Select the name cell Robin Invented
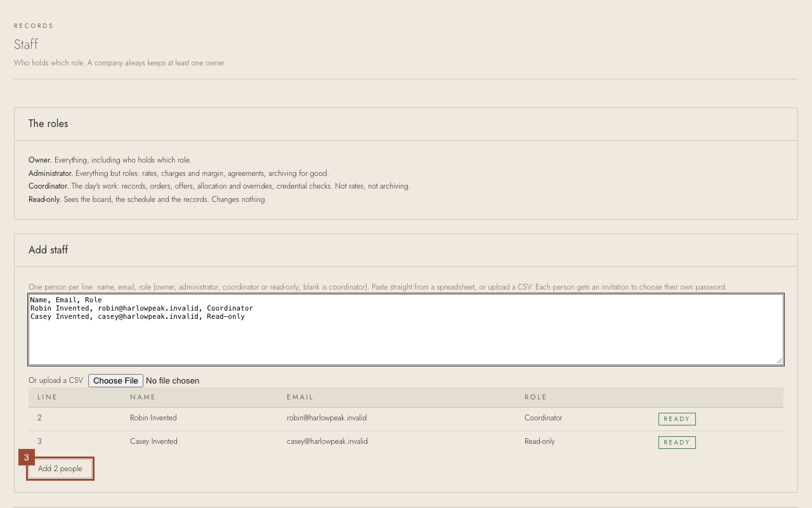 coord(154,418)
